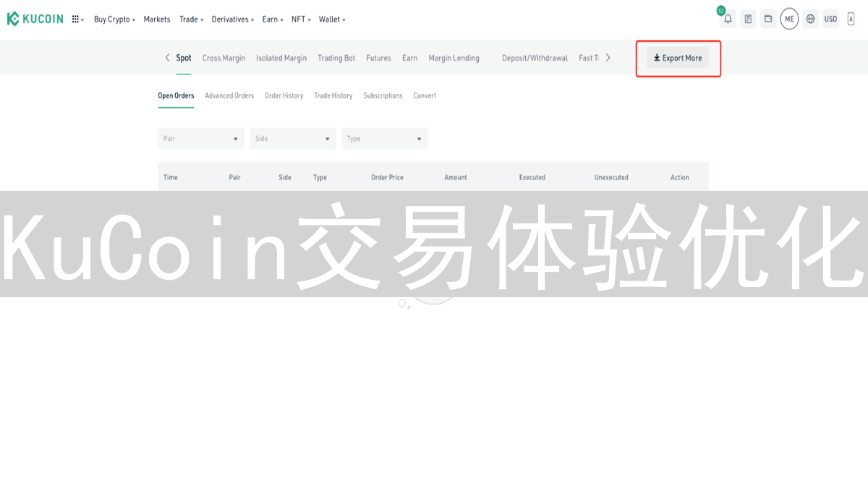Click the Order Price column header
Viewport: 868px width, 488px height.
388,177
